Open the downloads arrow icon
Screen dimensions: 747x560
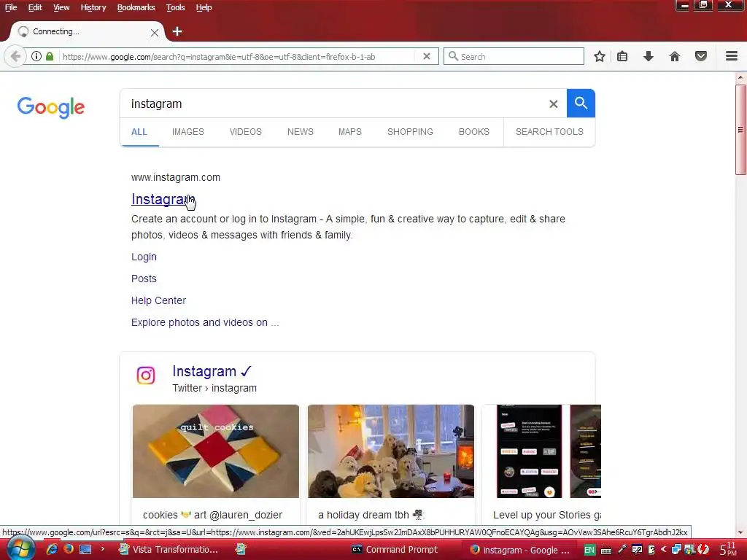[649, 56]
